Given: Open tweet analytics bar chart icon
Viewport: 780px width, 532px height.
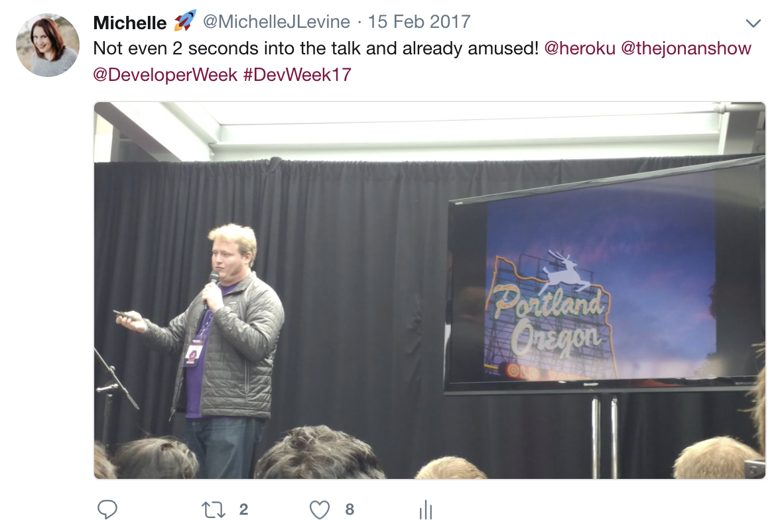Looking at the screenshot, I should coord(426,510).
